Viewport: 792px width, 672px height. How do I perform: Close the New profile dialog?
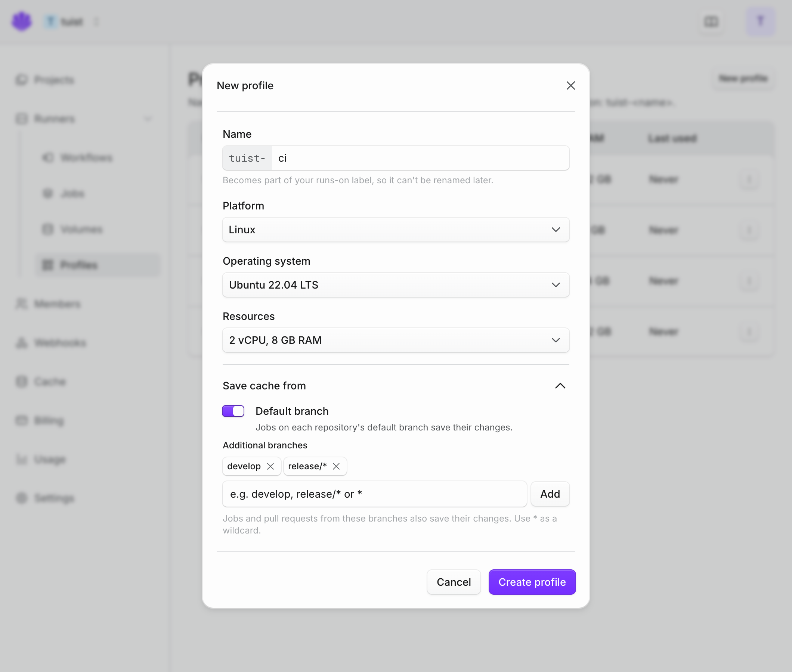tap(570, 85)
